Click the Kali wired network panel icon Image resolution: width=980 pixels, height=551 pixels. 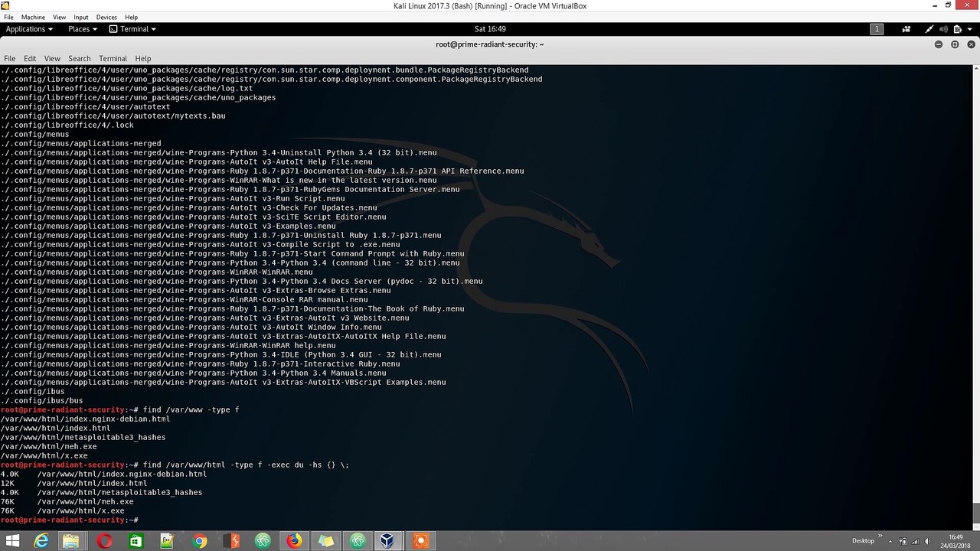coord(929,29)
